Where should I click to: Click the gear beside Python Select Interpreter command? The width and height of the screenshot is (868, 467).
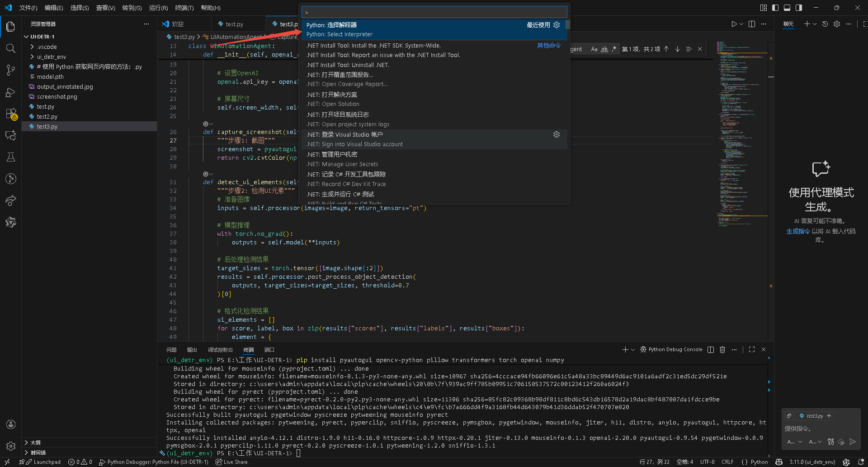[x=557, y=25]
